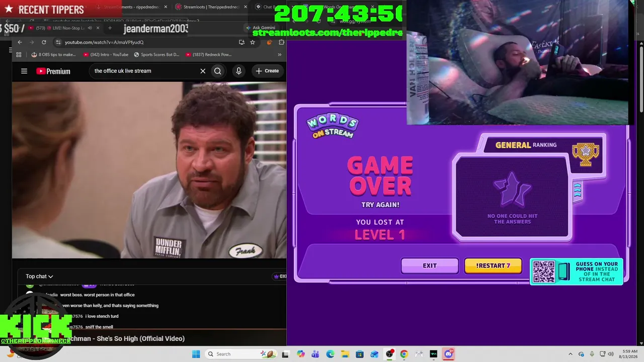Mute the LIVE! Non-Stop tab audio
This screenshot has height=362, width=644.
pyautogui.click(x=90, y=28)
